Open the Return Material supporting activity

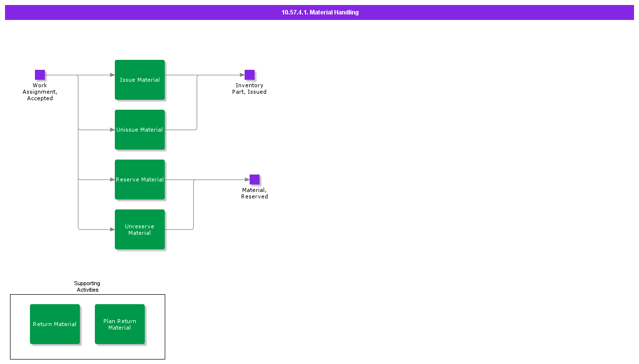tap(55, 324)
